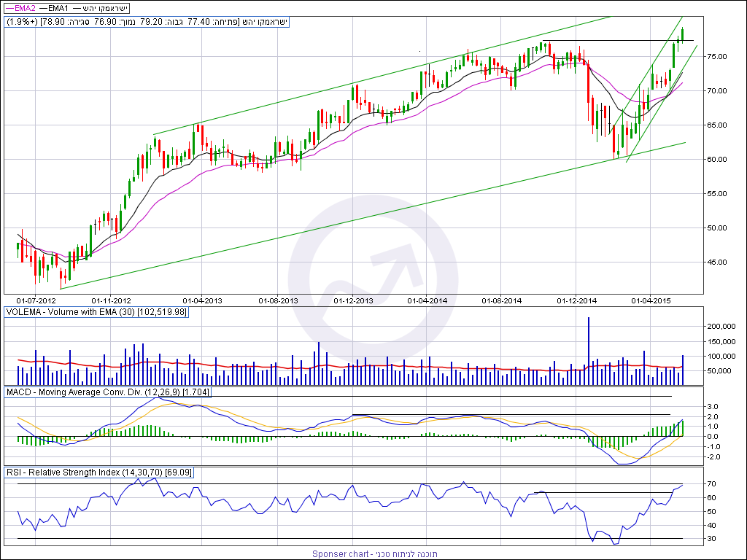
Task: Select the 01-12-2013 date label
Action: pyautogui.click(x=353, y=301)
